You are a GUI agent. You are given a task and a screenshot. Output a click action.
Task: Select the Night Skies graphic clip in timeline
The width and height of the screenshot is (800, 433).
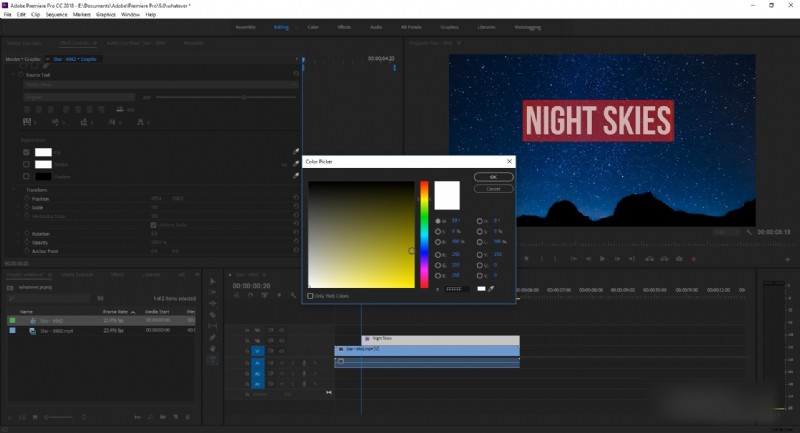[441, 340]
